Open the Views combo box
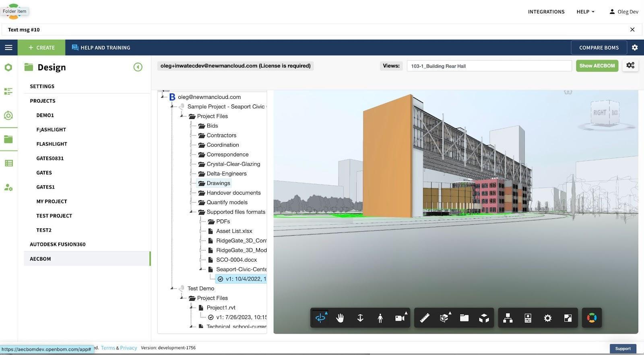 click(x=489, y=66)
